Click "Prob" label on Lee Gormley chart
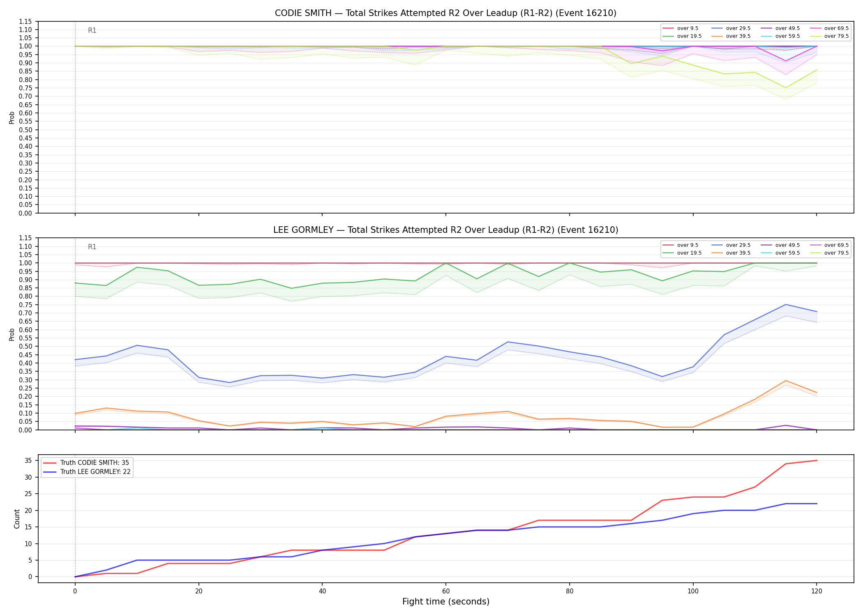Image resolution: width=863 pixels, height=616 pixels. pyautogui.click(x=12, y=334)
